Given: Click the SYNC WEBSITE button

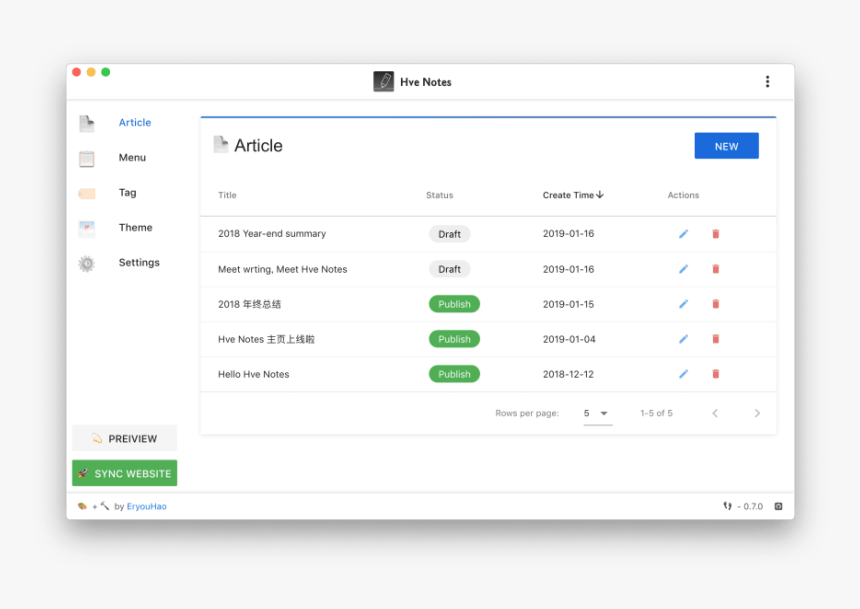Looking at the screenshot, I should pos(125,473).
